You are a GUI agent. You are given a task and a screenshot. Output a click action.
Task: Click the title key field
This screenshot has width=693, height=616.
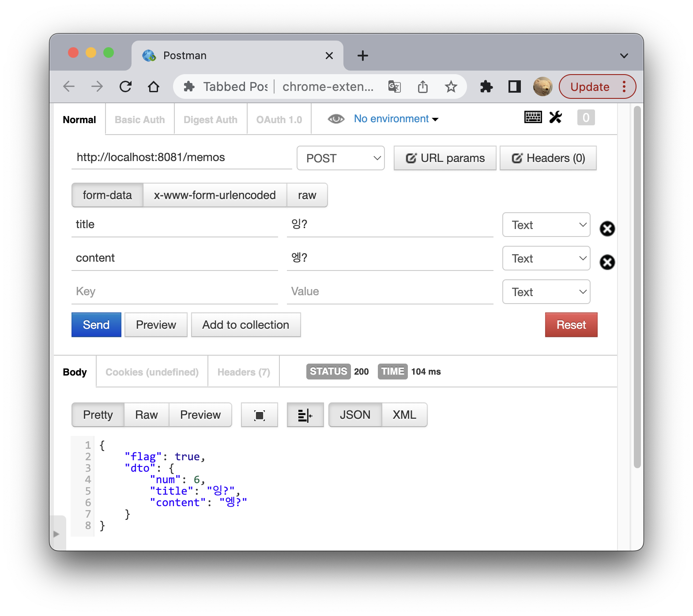(x=175, y=225)
